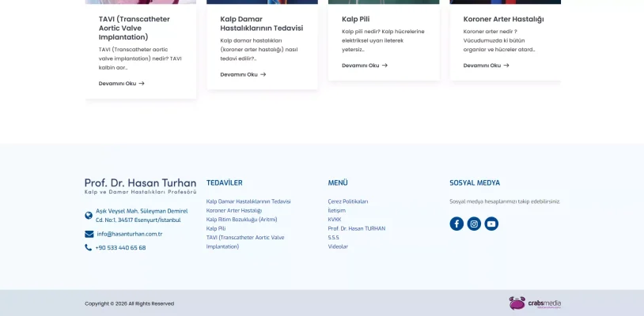Open the YouTube social media icon
Image resolution: width=644 pixels, height=316 pixels.
click(x=491, y=224)
